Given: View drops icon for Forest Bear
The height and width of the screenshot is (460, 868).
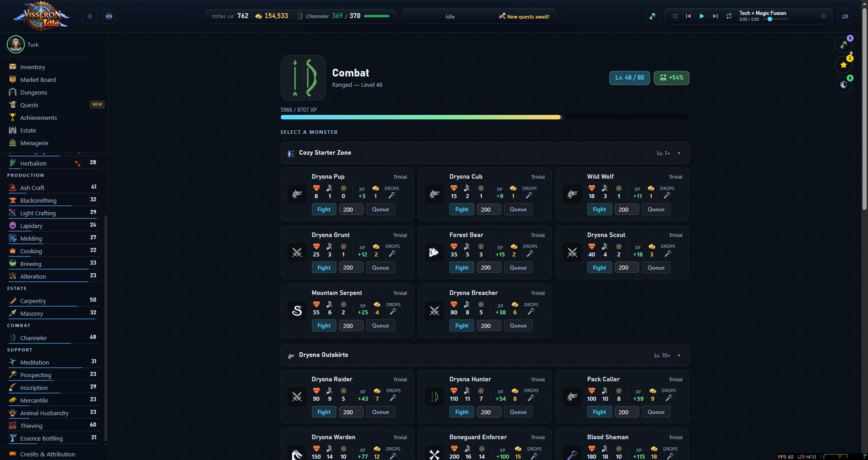Looking at the screenshot, I should tap(530, 254).
